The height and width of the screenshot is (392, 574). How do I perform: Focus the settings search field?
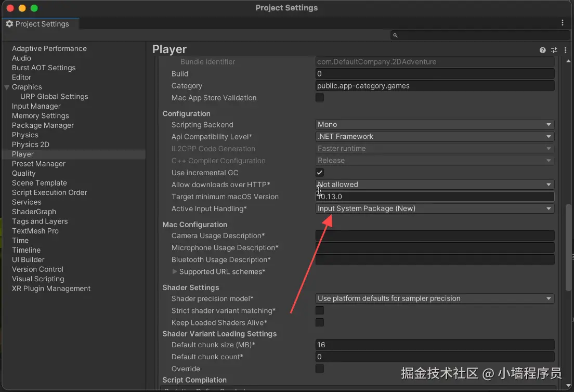480,35
